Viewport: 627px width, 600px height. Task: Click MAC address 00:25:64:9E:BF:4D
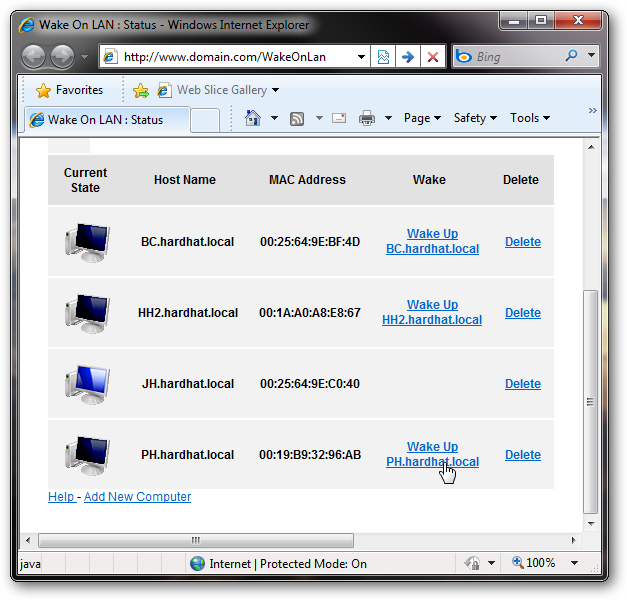pos(310,242)
